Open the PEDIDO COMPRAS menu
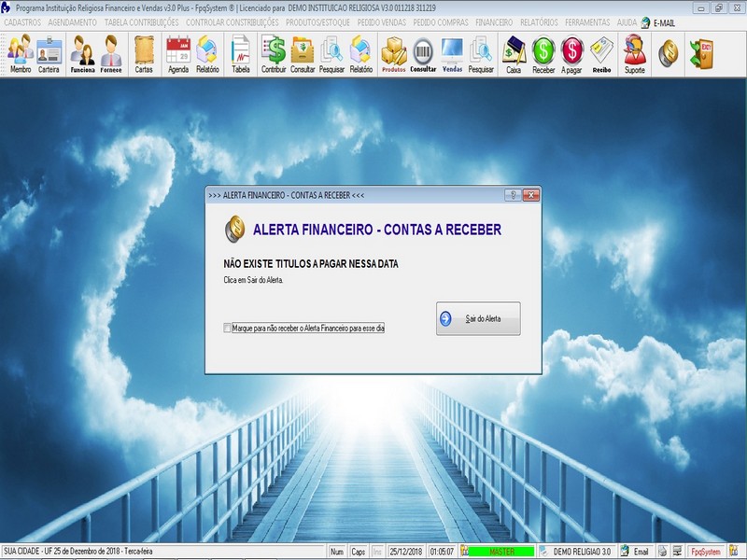Image resolution: width=747 pixels, height=560 pixels. pos(441,22)
